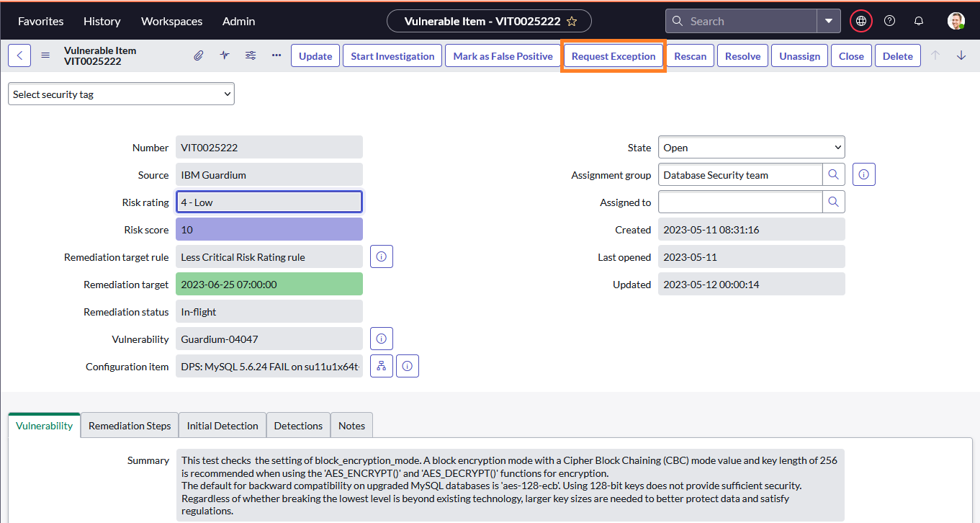Open the State dropdown
Viewport: 980px width, 523px height.
tap(751, 147)
